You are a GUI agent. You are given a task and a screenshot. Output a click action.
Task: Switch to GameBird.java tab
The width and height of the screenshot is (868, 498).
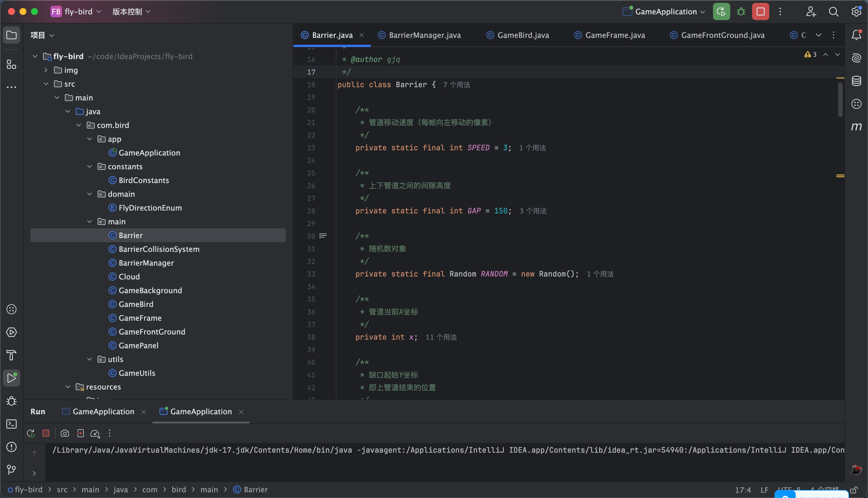[x=518, y=35]
